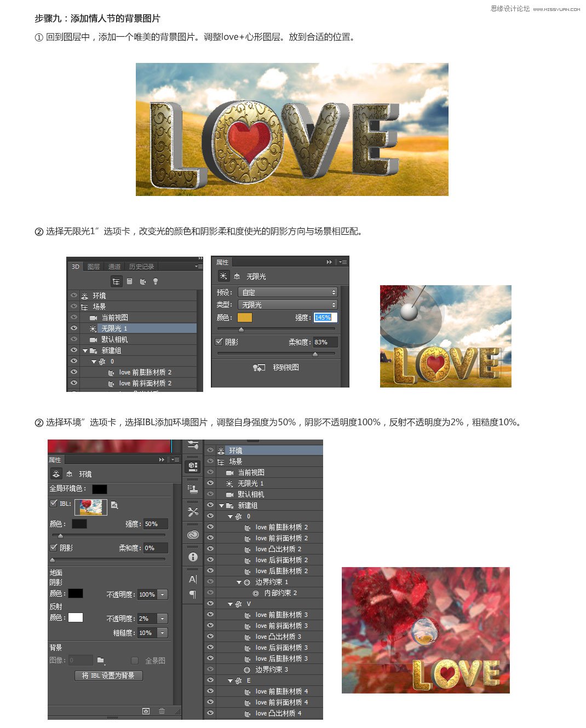Click the 移到视图 button
Viewport: 586px width, 728px height.
(276, 367)
